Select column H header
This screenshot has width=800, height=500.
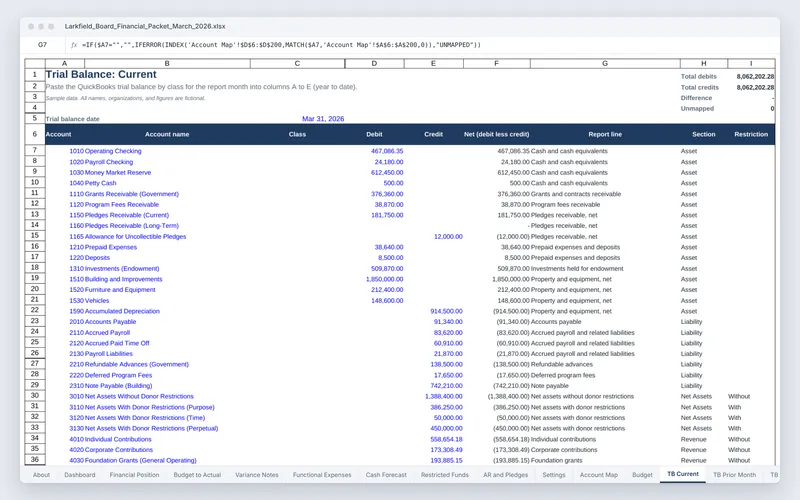tap(704, 63)
